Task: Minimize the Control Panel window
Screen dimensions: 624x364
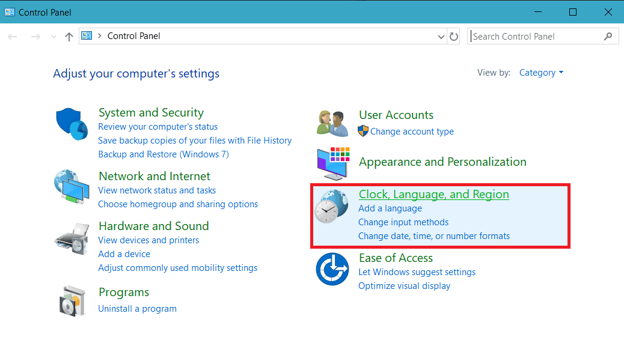Action: (538, 12)
